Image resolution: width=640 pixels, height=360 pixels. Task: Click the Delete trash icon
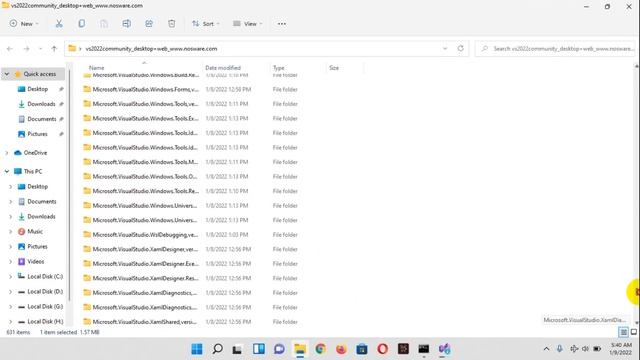pos(171,24)
